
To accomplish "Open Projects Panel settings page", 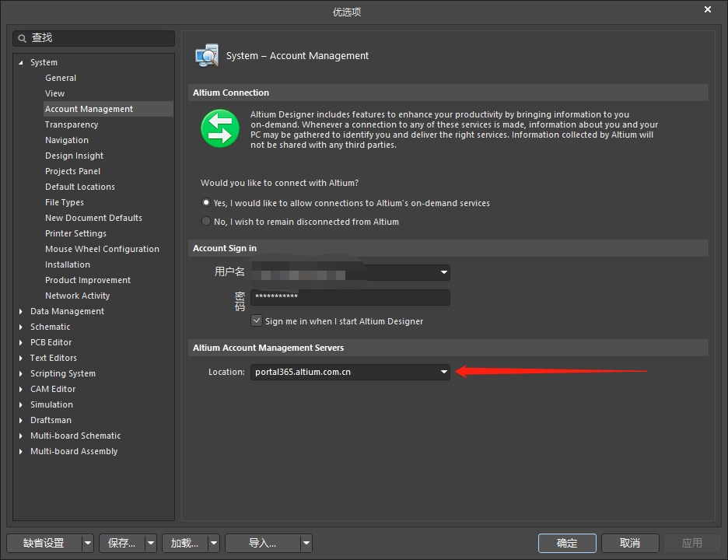I will point(73,171).
